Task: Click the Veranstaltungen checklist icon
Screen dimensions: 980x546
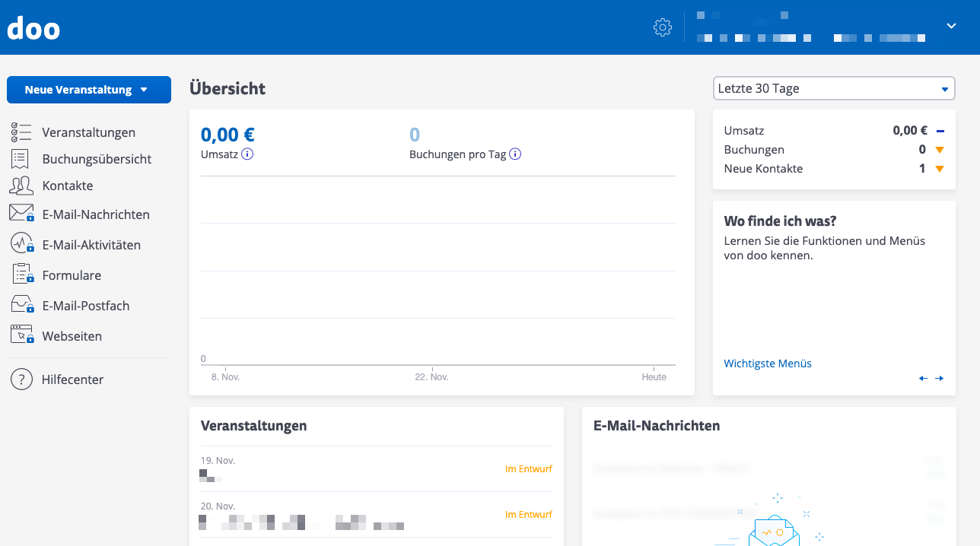Action: coord(21,132)
